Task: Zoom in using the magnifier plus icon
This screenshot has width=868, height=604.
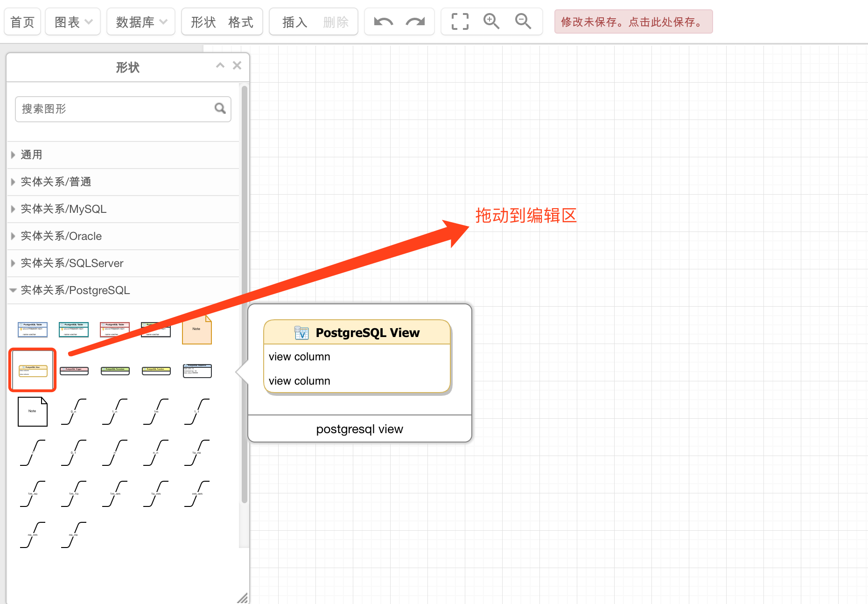Action: point(491,21)
